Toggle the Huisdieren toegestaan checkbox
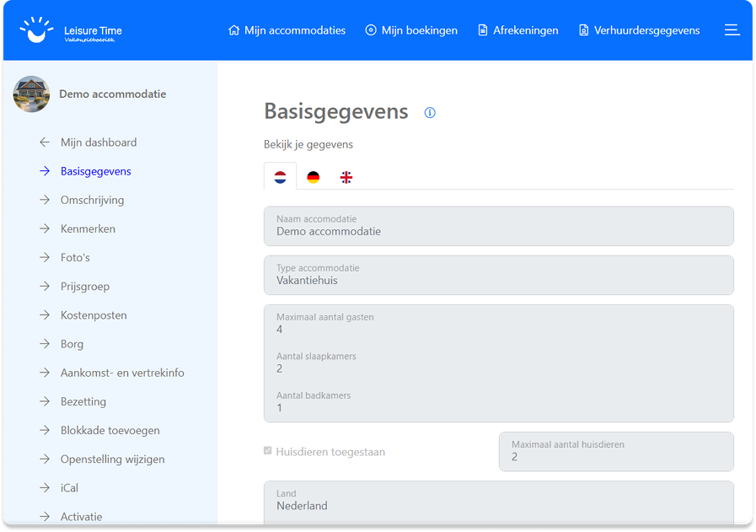The width and height of the screenshot is (756, 532). [269, 452]
